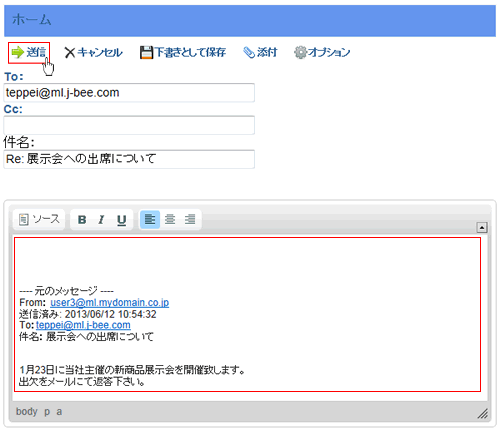Click the ホーム header title
500x435 pixels.
(x=32, y=20)
